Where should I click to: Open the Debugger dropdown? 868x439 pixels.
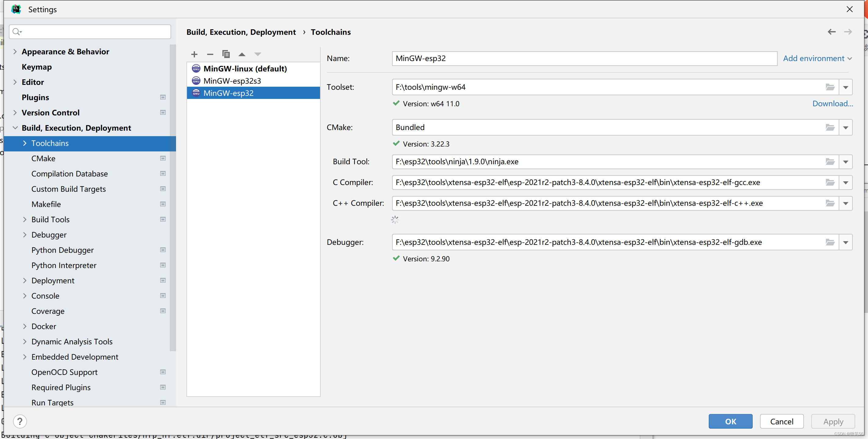pos(845,242)
